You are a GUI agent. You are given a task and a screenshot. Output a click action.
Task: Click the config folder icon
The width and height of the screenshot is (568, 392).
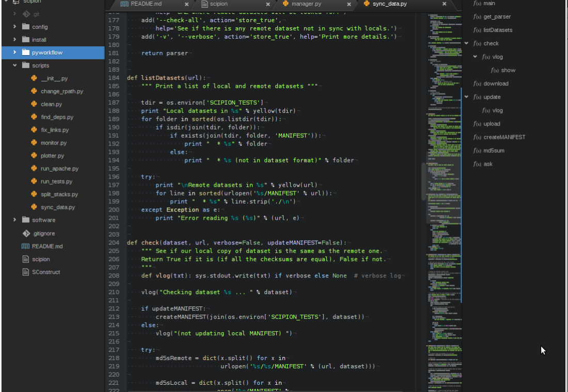coord(25,27)
